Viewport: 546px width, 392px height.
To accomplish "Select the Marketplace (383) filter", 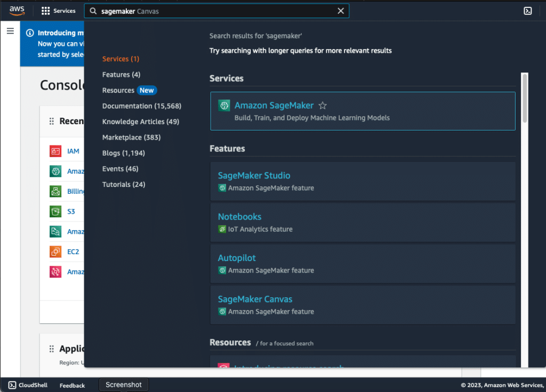I will pyautogui.click(x=132, y=137).
